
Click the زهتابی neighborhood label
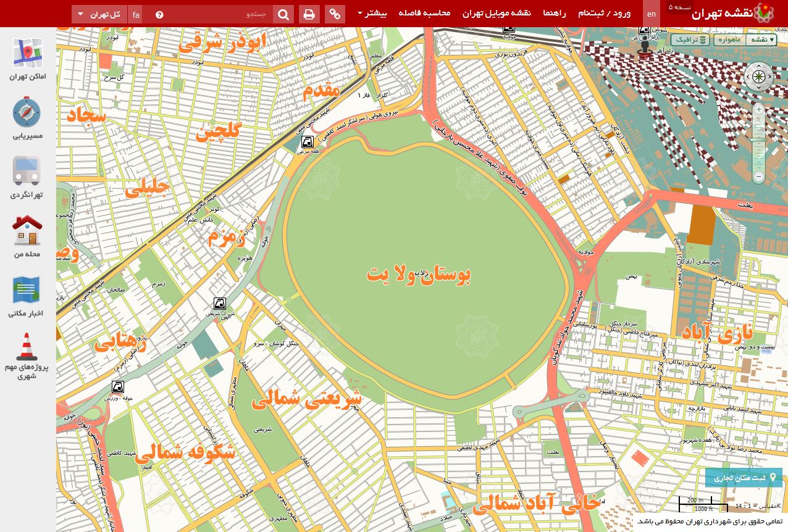coord(120,342)
